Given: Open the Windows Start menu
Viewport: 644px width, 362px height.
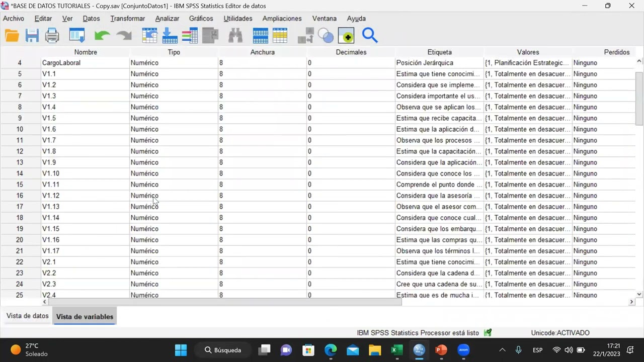Looking at the screenshot, I should (x=181, y=350).
